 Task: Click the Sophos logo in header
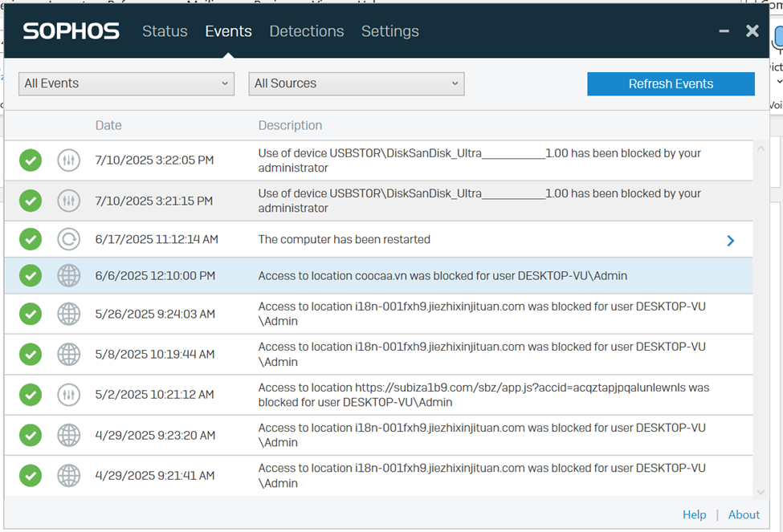(x=71, y=31)
